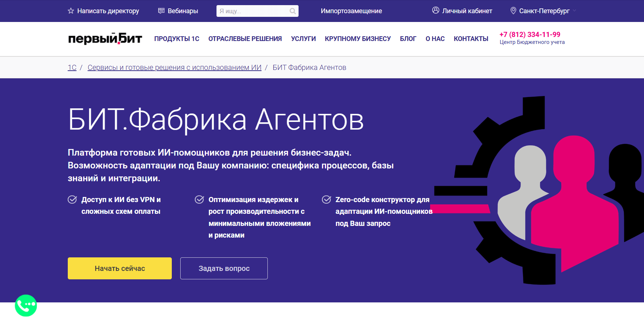Click the Платформа готовых ИИ-помощников paragraph
This screenshot has width=644, height=324.
click(231, 165)
